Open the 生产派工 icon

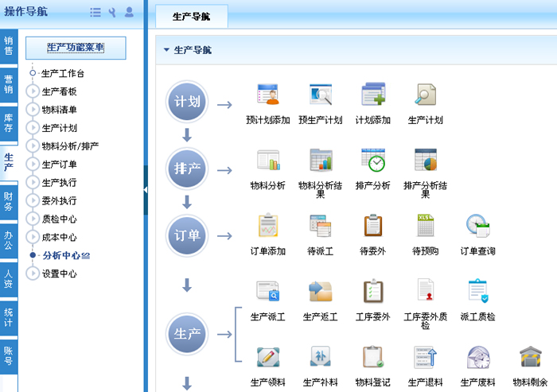[267, 291]
